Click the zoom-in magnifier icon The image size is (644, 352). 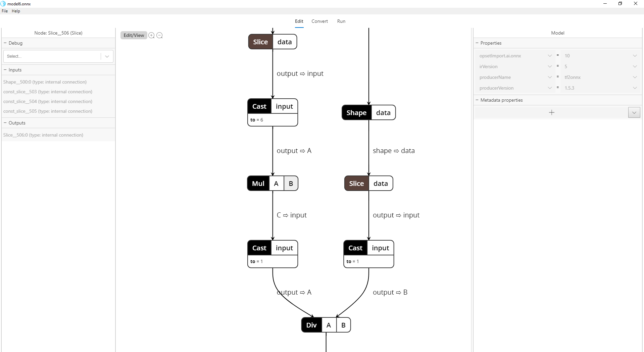[x=151, y=35]
